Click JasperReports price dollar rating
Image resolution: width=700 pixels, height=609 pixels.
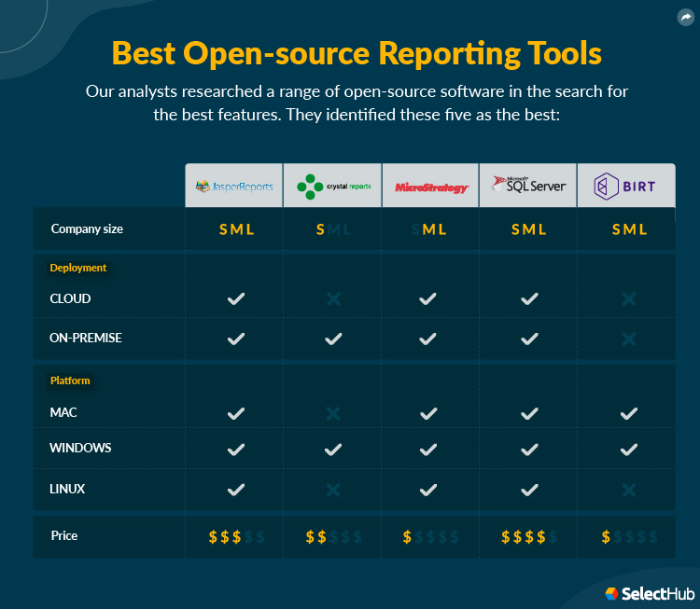coord(237,537)
